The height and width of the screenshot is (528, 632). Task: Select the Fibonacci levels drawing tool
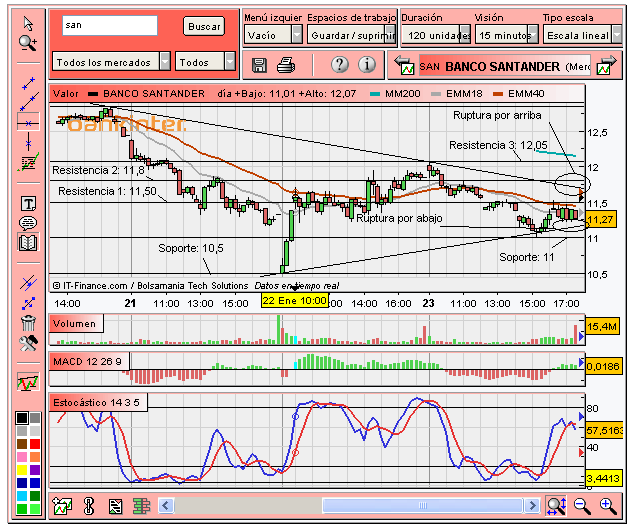pos(28,162)
